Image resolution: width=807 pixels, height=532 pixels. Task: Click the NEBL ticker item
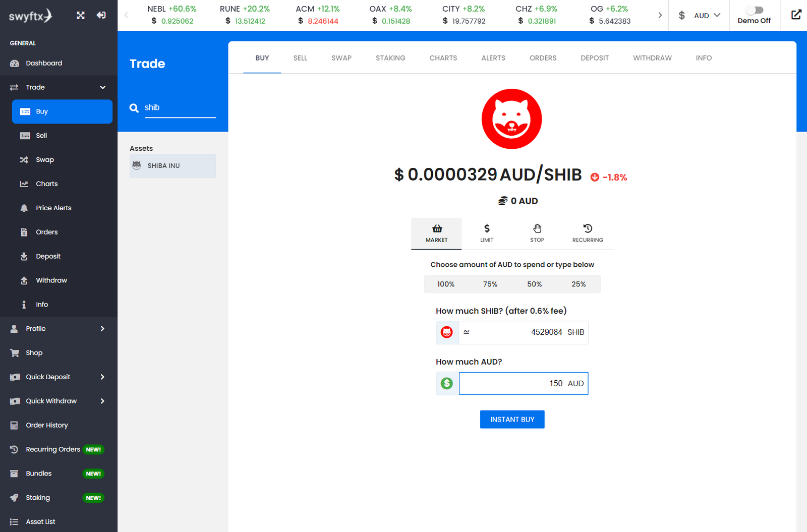tap(172, 15)
